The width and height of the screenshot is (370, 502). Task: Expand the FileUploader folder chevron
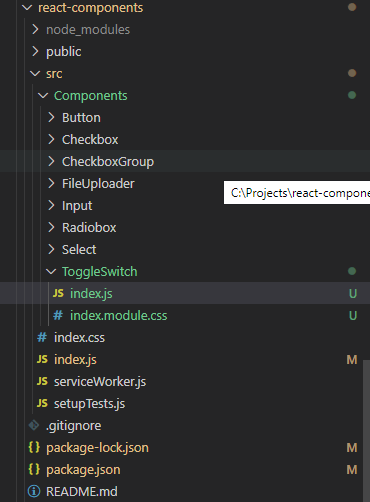(51, 184)
